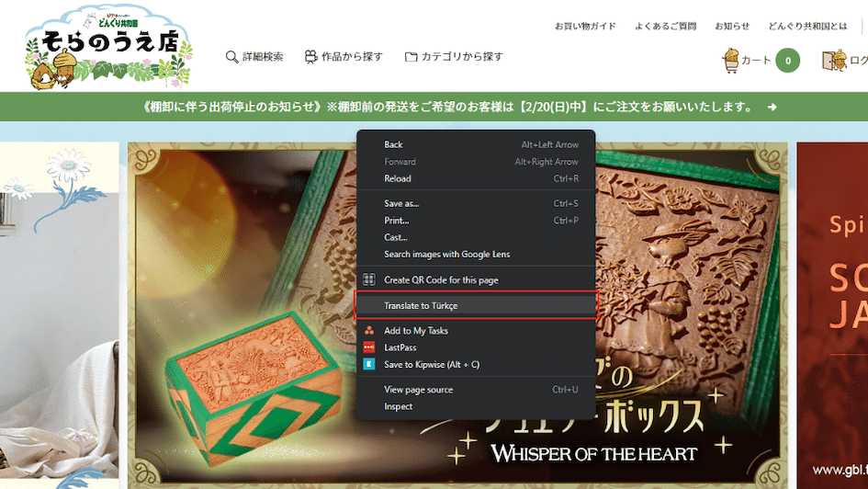
Task: Click the film icon beside 作品から探す
Action: pyautogui.click(x=311, y=56)
